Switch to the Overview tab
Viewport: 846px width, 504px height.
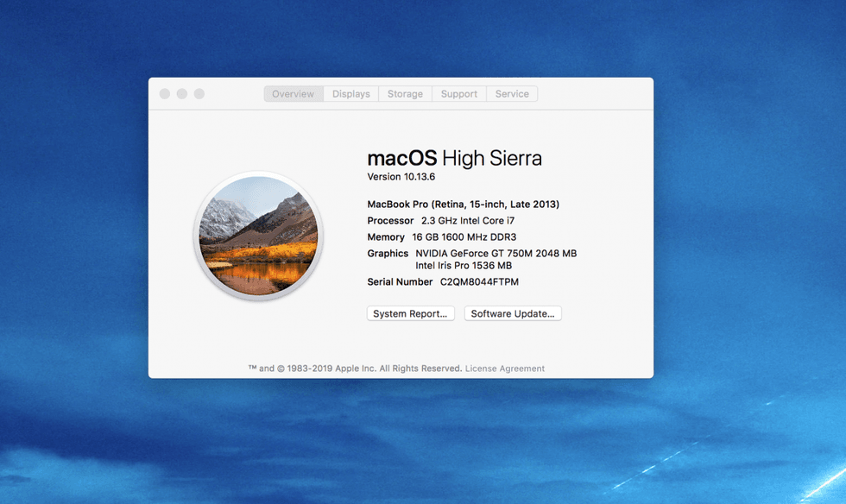click(x=293, y=94)
